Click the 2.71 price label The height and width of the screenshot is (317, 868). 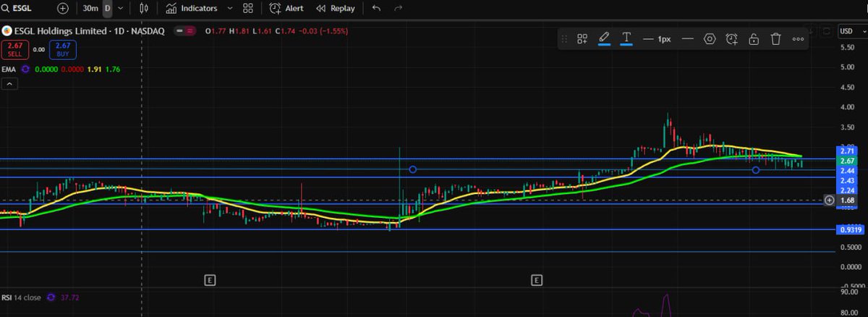click(848, 151)
